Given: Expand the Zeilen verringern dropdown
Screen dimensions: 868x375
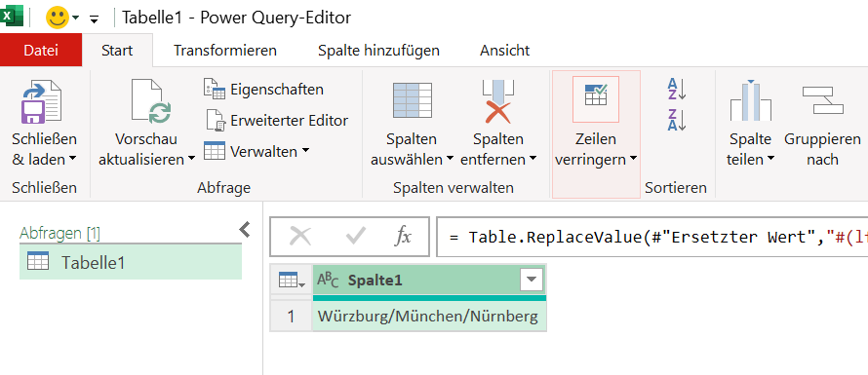Looking at the screenshot, I should (x=596, y=149).
